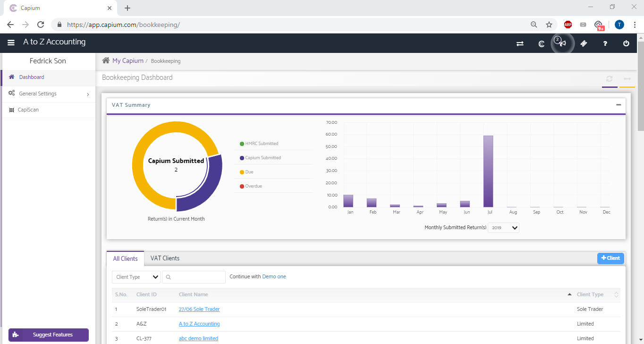This screenshot has width=644, height=344.
Task: Expand General Settings in sidebar
Action: point(48,94)
